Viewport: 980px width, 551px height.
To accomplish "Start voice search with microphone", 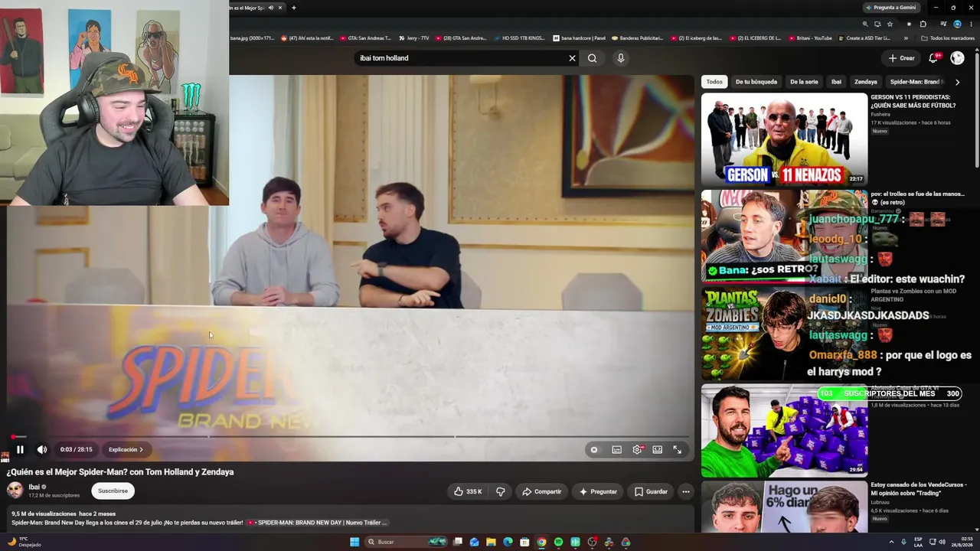I will [x=621, y=58].
